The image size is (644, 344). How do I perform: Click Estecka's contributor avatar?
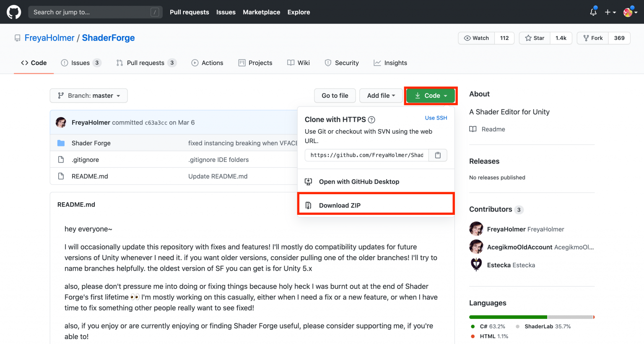click(476, 265)
